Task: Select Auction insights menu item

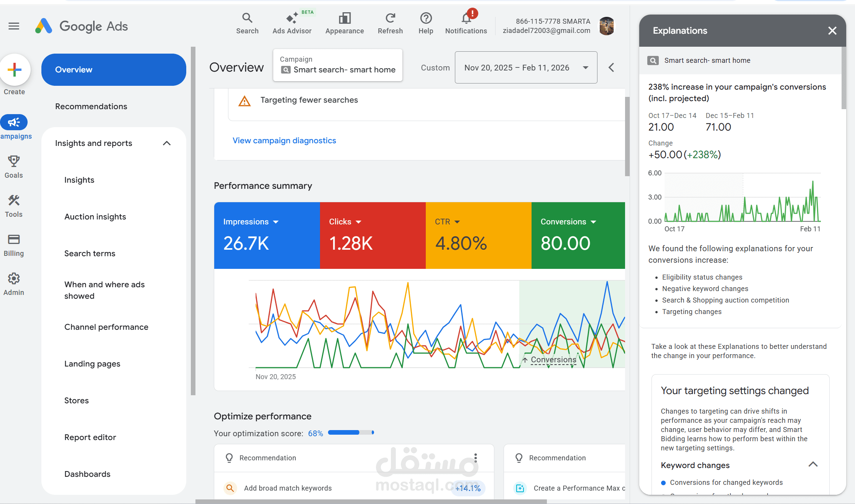Action: 95,217
